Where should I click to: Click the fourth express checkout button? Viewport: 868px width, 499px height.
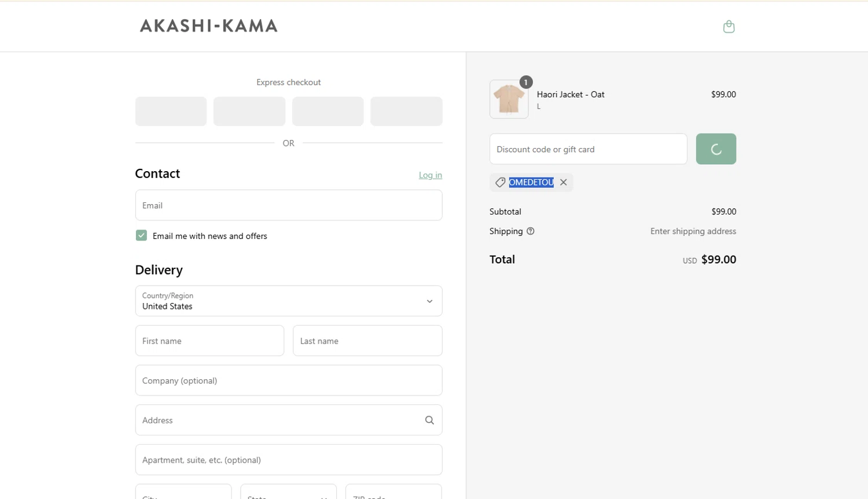406,111
